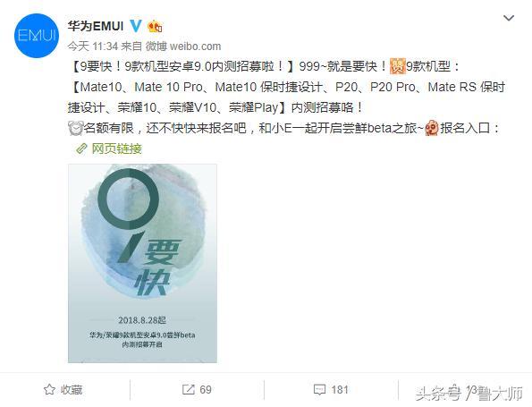
Task: Open the 华为EMUI account name
Action: point(96,26)
